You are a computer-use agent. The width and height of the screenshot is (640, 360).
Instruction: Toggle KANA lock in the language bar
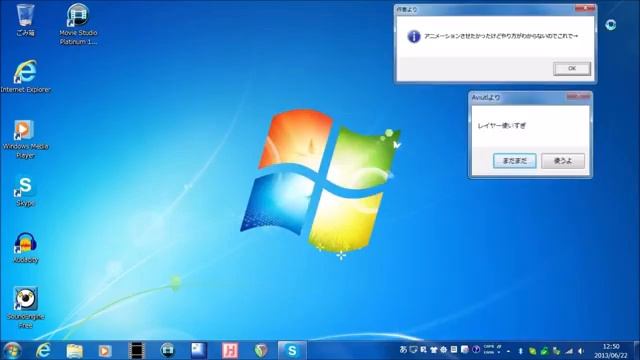point(489,353)
